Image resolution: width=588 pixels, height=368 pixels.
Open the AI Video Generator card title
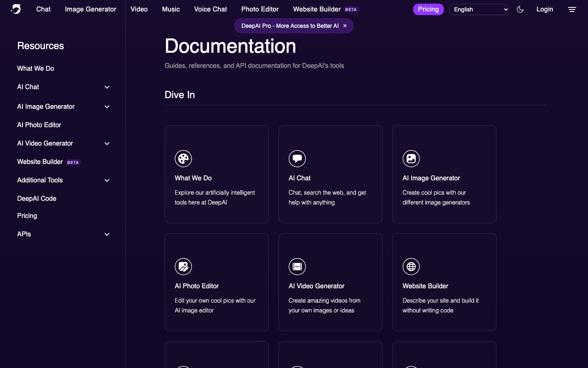(x=316, y=286)
